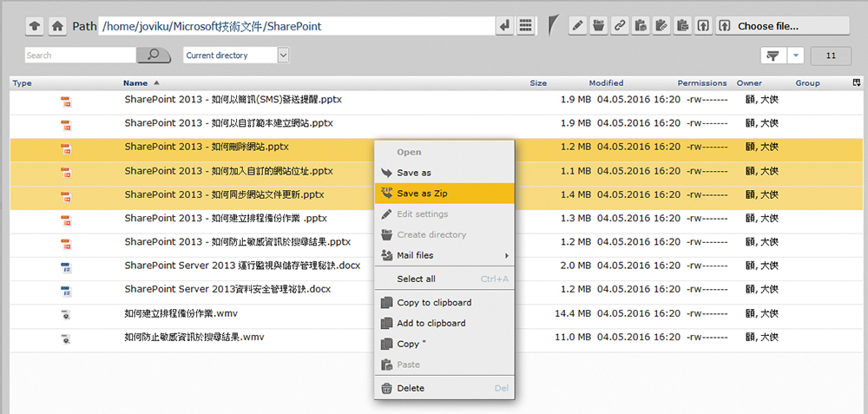The width and height of the screenshot is (868, 414).
Task: Sort by the Type column header
Action: tap(23, 83)
